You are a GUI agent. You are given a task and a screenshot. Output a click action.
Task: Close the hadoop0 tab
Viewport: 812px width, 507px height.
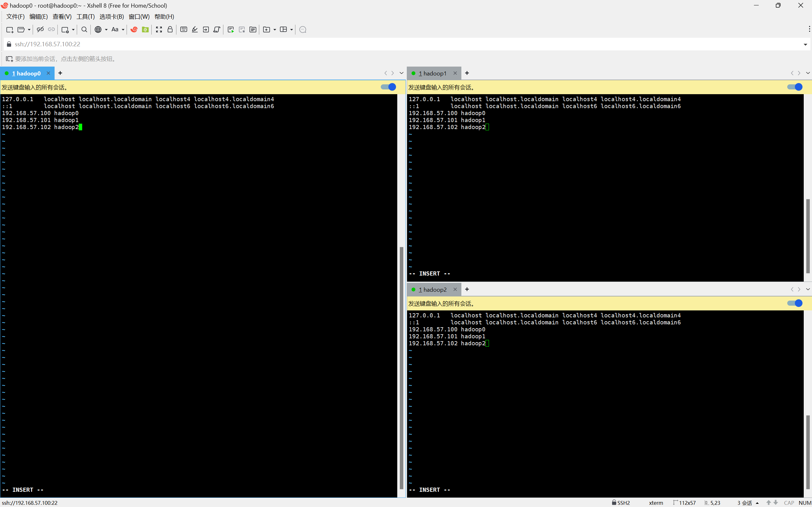coord(48,73)
